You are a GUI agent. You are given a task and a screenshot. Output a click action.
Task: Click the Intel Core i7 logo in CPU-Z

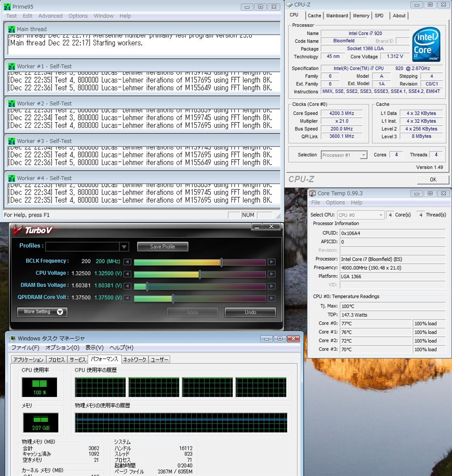pyautogui.click(x=426, y=45)
